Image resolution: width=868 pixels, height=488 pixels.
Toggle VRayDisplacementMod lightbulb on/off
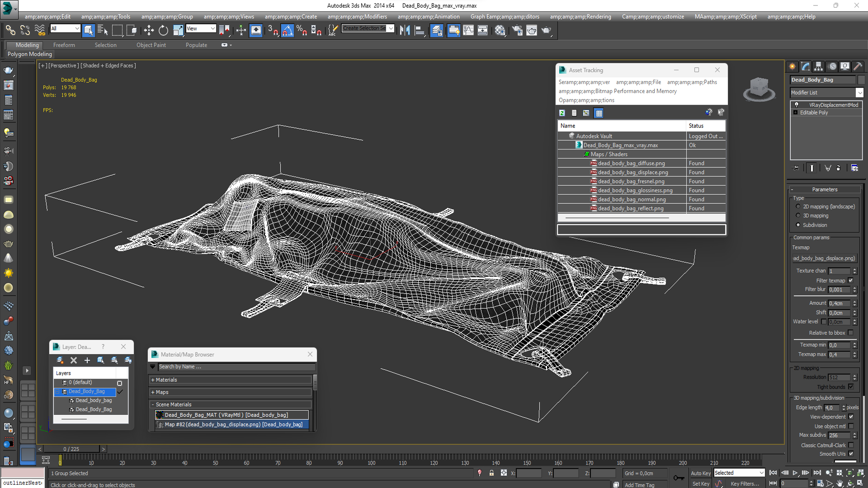(x=797, y=105)
